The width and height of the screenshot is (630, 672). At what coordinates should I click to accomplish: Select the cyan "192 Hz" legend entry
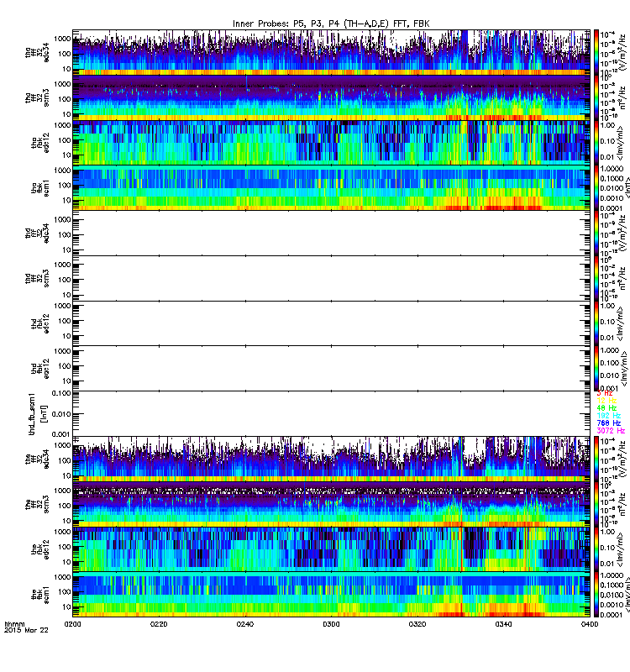[608, 416]
